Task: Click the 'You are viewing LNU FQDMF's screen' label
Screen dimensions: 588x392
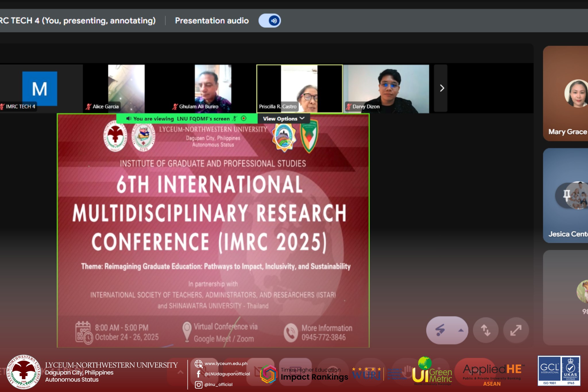Action: (x=181, y=119)
